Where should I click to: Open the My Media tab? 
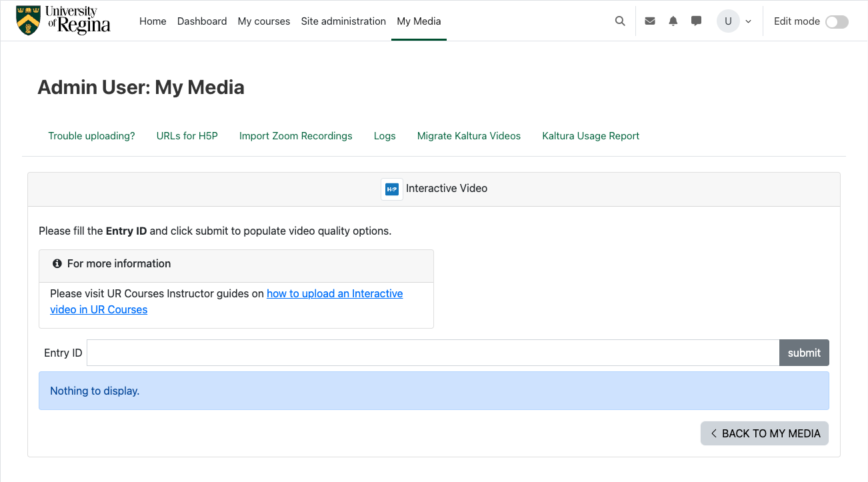tap(419, 21)
